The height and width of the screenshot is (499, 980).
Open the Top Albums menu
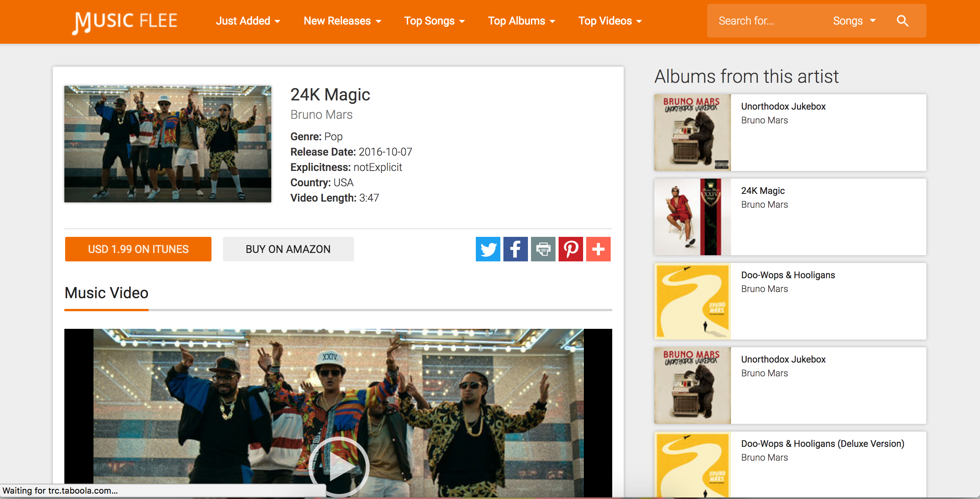pyautogui.click(x=521, y=21)
